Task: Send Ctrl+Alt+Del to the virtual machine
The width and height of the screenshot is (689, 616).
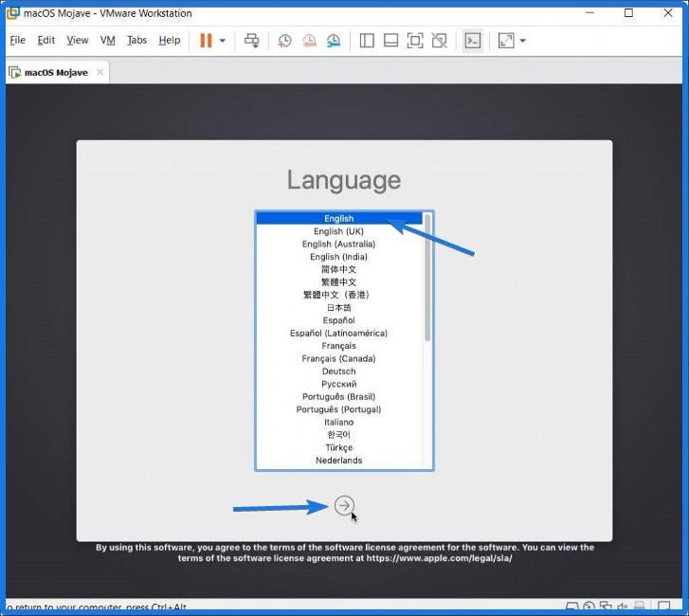Action: (x=252, y=41)
